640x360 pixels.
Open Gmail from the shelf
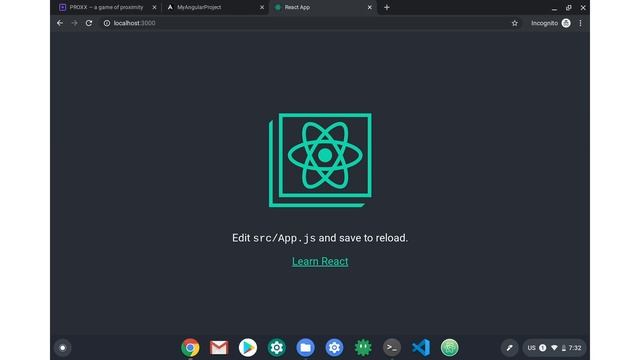click(x=219, y=348)
